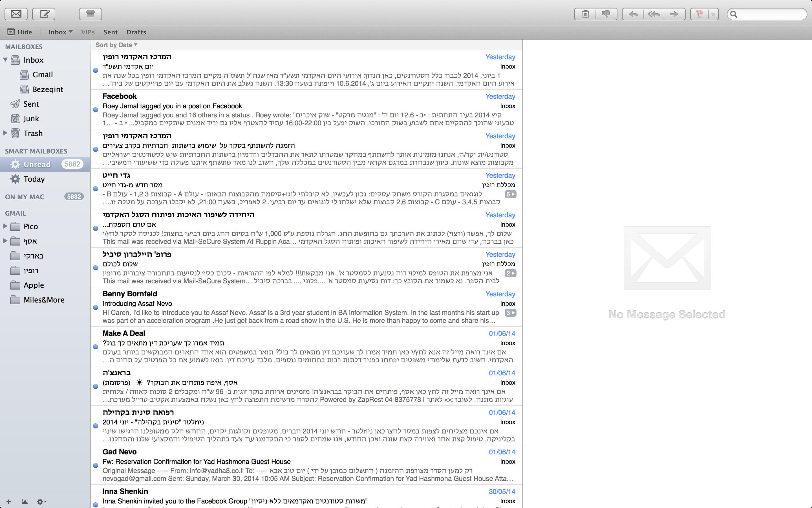Viewport: 812px width, 508px height.
Task: Open the gear action menu at sidebar bottom
Action: point(41,502)
